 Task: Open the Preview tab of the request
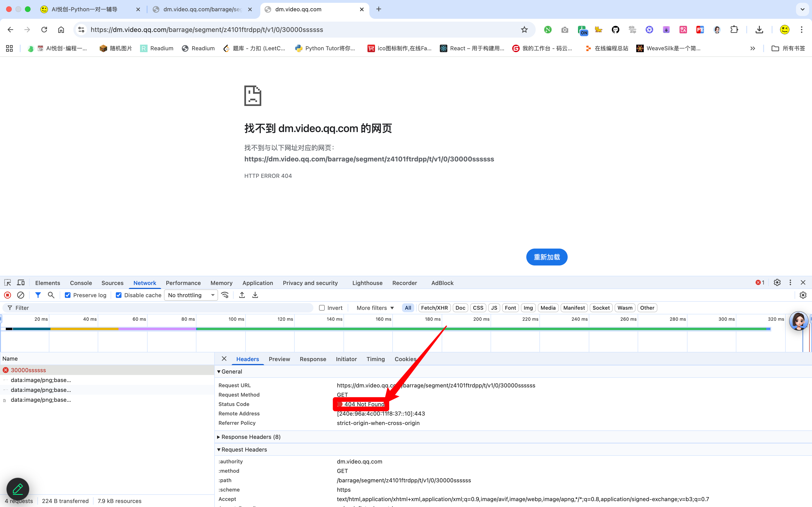[279, 359]
